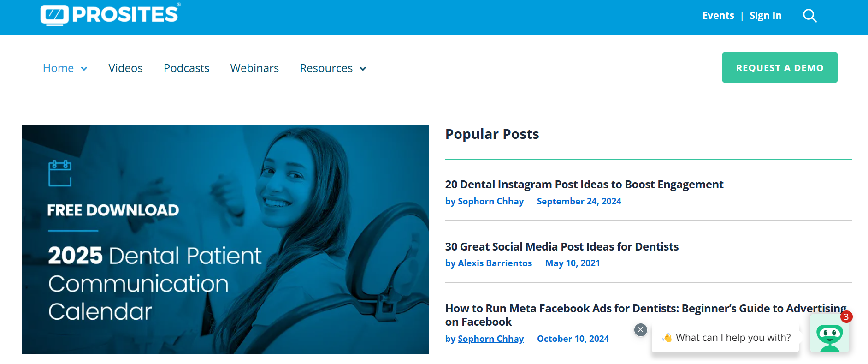Viewport: 868px width, 364px height.
Task: Open the Webinars section
Action: [x=254, y=68]
